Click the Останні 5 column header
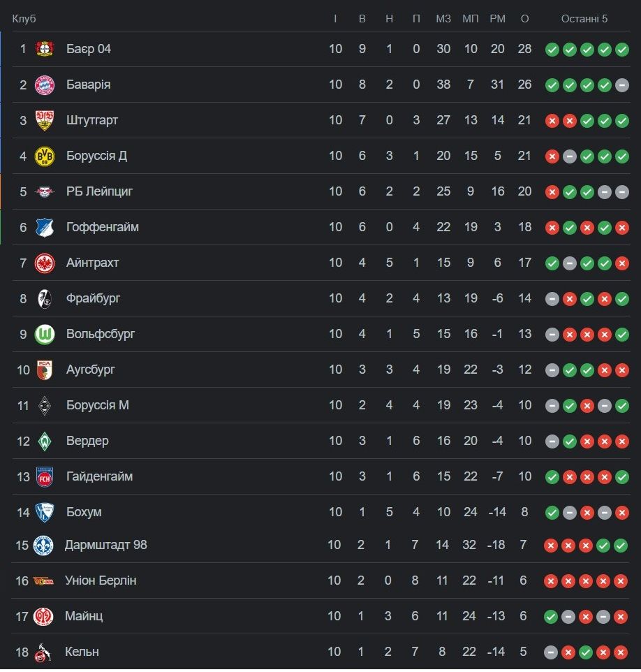 click(x=584, y=19)
